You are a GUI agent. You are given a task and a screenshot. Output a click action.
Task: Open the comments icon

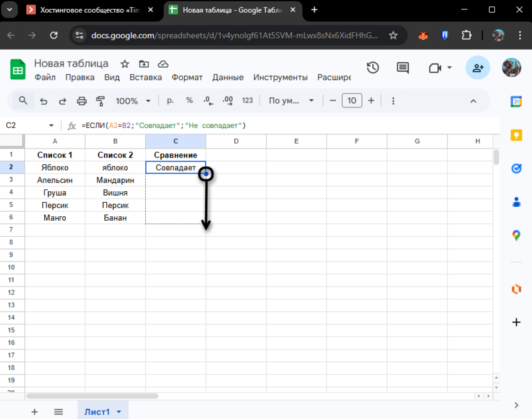pyautogui.click(x=403, y=68)
